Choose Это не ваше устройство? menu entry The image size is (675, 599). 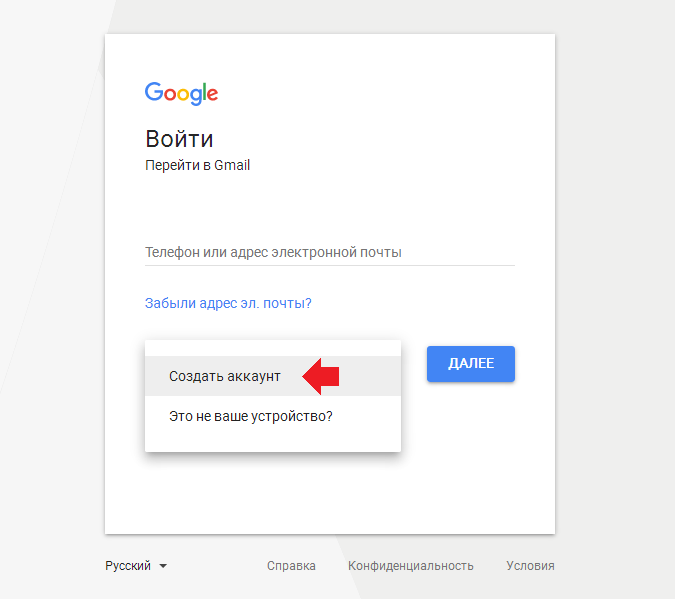tap(250, 415)
